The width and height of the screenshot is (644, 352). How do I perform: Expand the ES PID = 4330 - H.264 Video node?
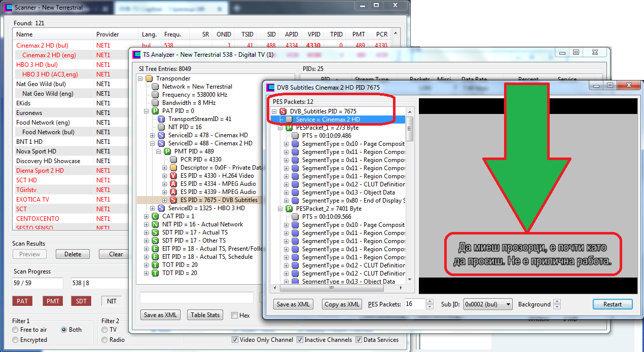165,176
